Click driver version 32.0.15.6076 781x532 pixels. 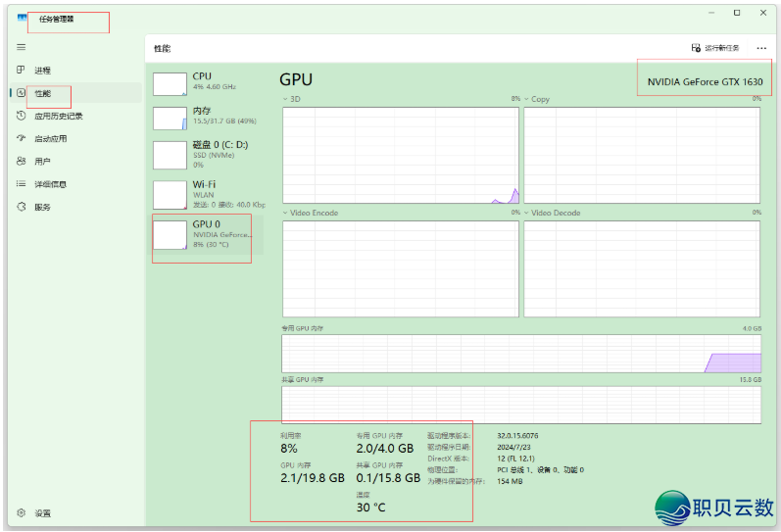pyautogui.click(x=517, y=435)
